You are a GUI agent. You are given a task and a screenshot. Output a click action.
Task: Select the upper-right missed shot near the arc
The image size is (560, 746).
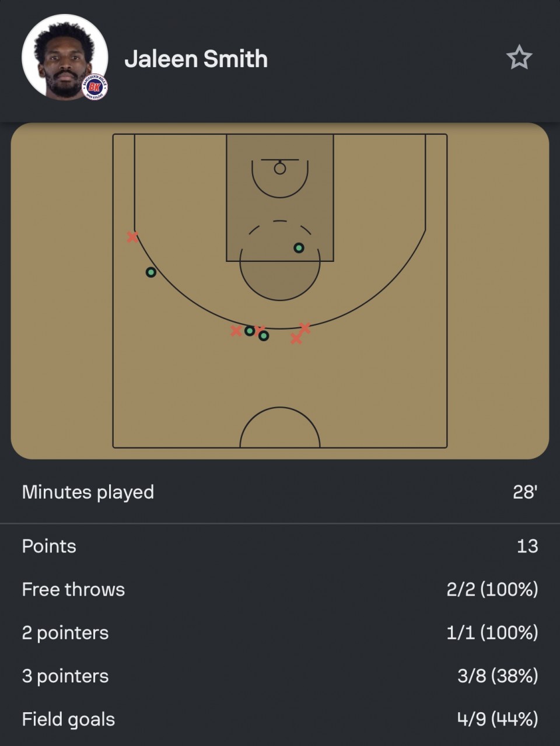click(x=304, y=328)
